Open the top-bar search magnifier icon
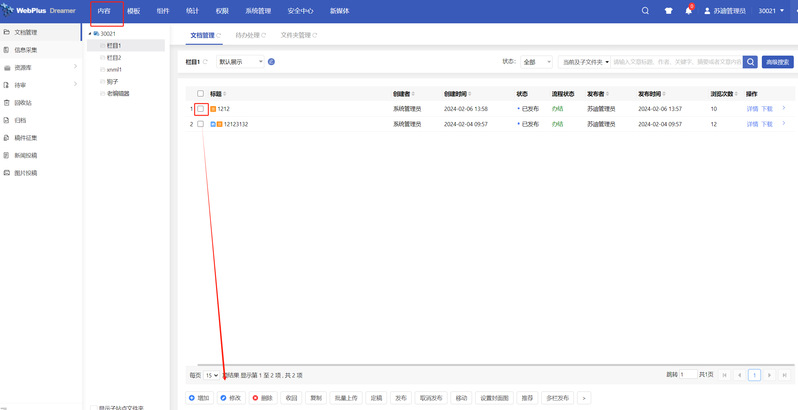798x410 pixels. pyautogui.click(x=645, y=11)
